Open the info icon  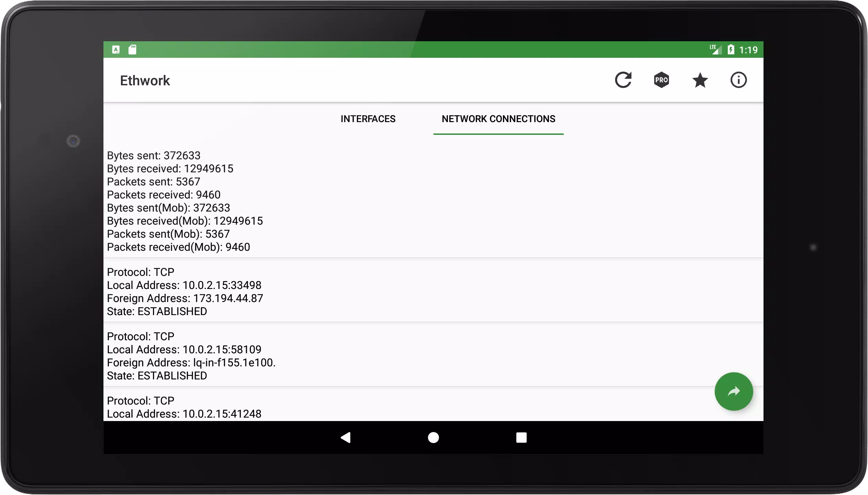[738, 80]
